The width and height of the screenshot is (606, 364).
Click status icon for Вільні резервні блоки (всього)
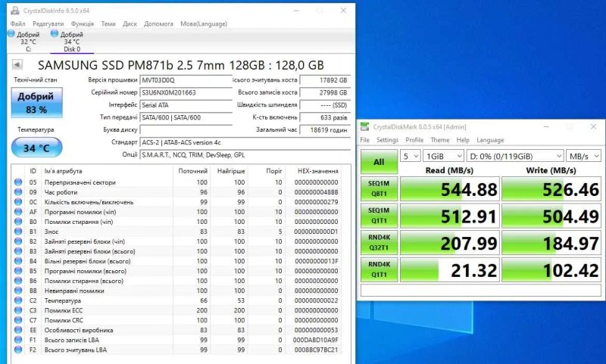pyautogui.click(x=17, y=261)
